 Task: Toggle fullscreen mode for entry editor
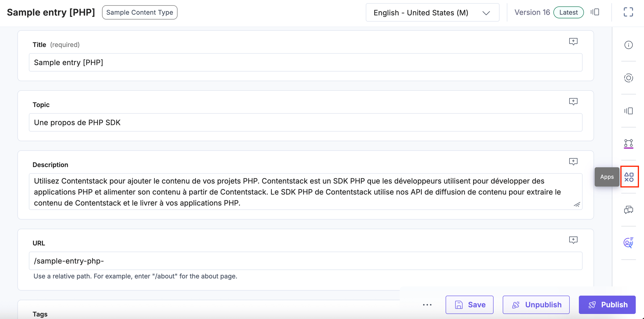point(628,12)
